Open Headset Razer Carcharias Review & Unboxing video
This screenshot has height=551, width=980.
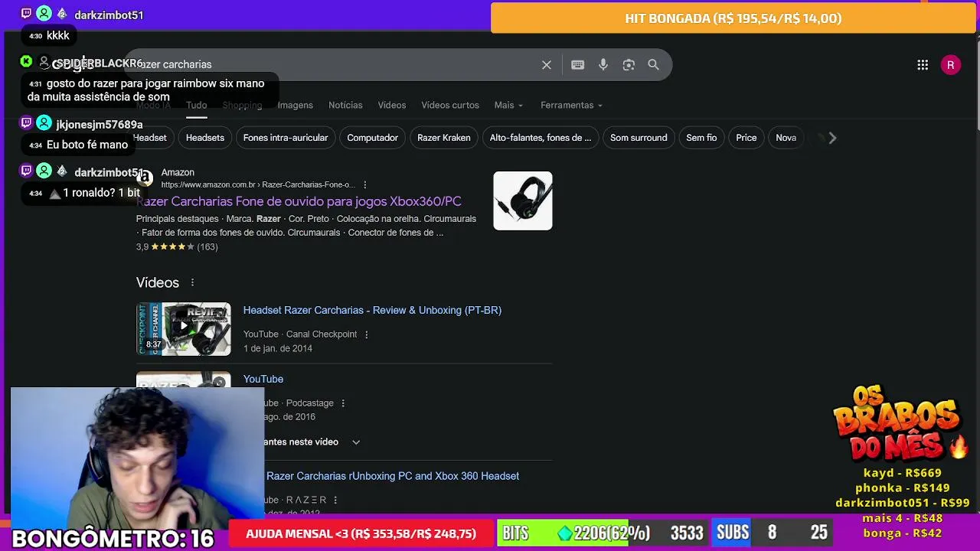coord(372,310)
